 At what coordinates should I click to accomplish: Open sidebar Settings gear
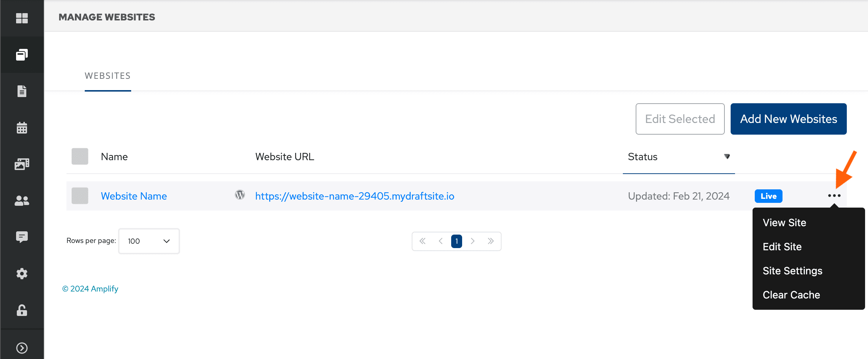coord(22,273)
